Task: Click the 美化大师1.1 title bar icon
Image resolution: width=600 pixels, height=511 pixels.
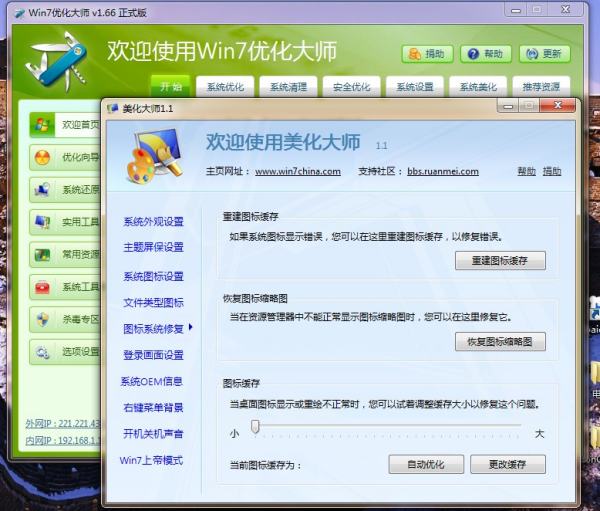Action: click(112, 109)
